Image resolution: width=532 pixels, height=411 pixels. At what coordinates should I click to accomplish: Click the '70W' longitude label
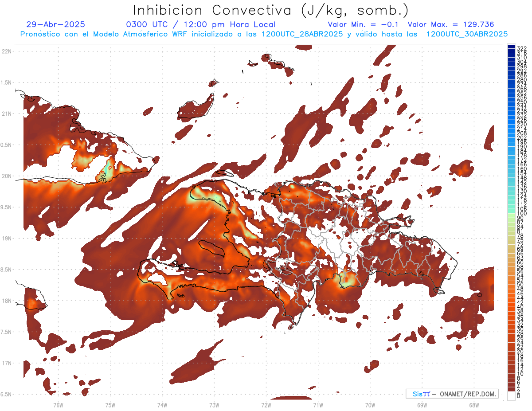point(370,404)
